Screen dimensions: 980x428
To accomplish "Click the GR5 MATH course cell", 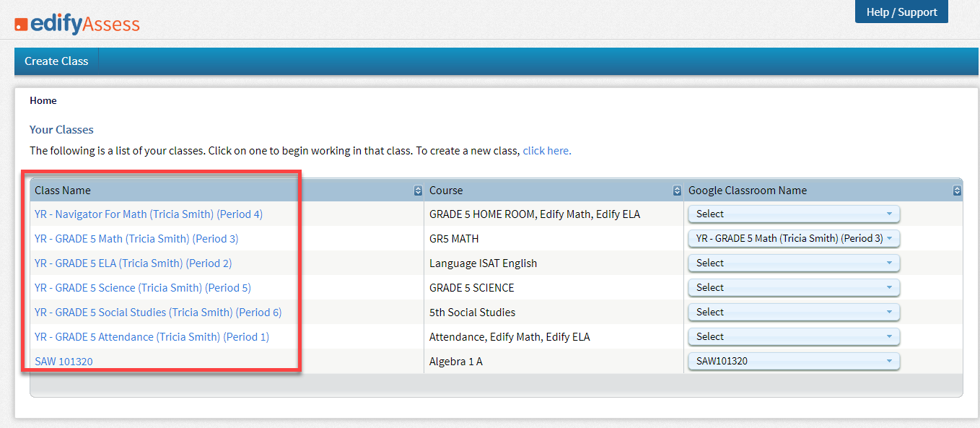I will pos(554,238).
